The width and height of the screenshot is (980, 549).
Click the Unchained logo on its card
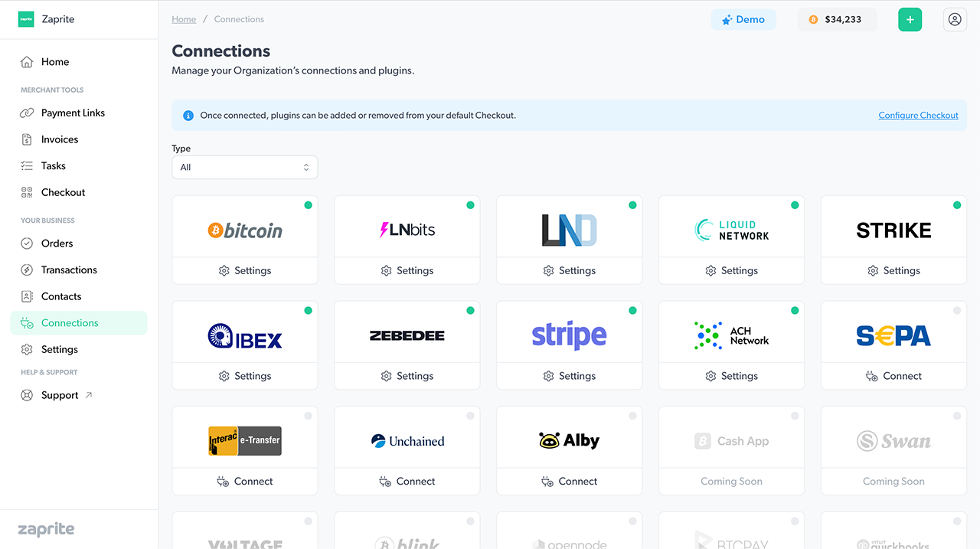coord(407,441)
